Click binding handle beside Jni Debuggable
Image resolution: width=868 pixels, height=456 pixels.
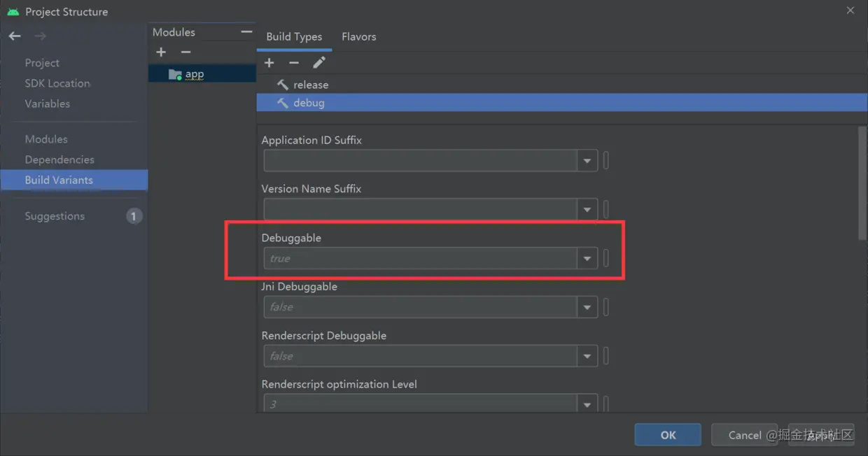606,307
